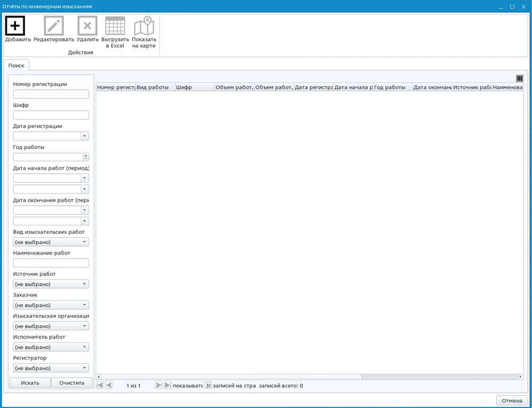Click the Редактировать pencil icon
Viewport: 532px width, 408px height.
(53, 26)
